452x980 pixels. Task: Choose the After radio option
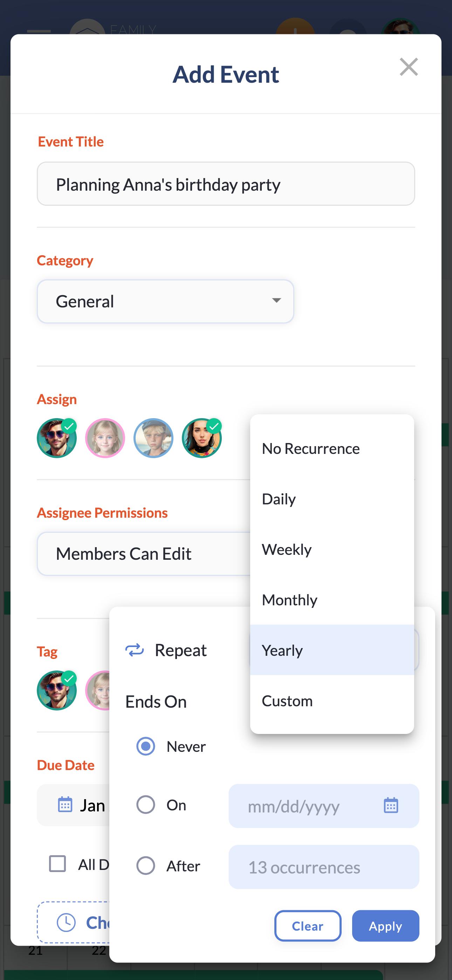point(146,865)
